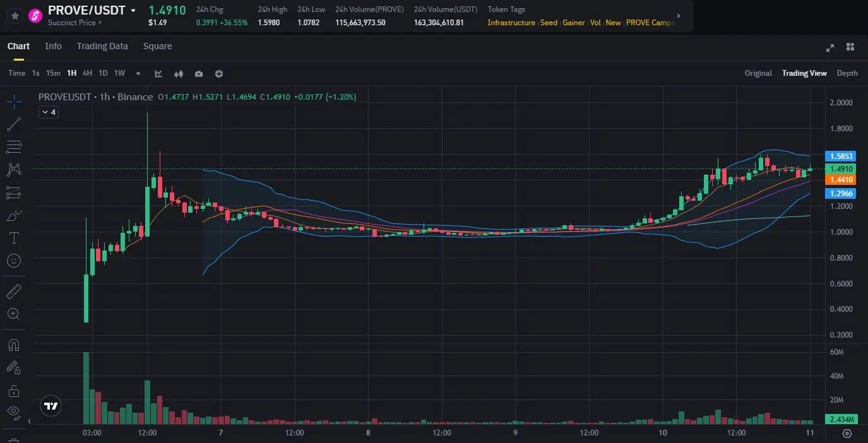The height and width of the screenshot is (443, 868).
Task: Select the forecasting and measurement tool
Action: 14,192
